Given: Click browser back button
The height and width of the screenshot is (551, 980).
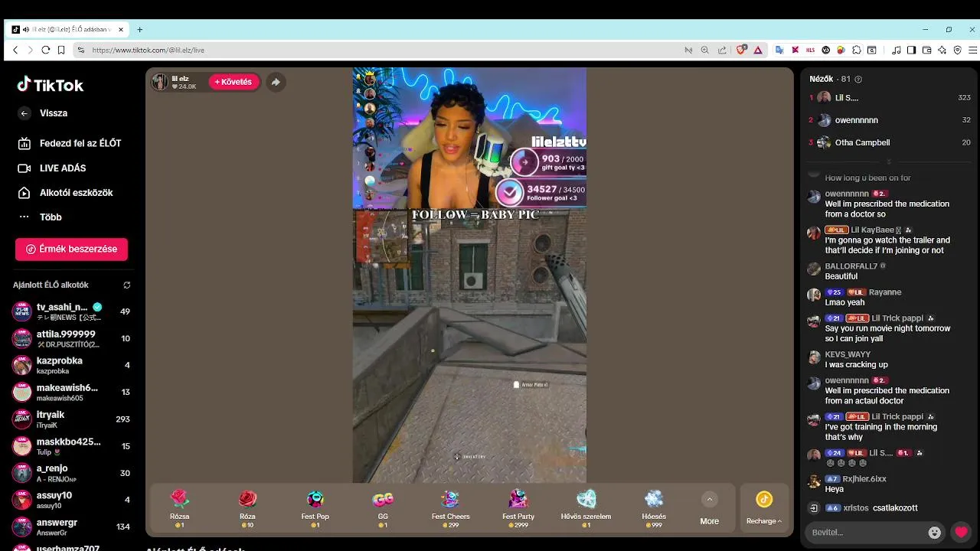Looking at the screenshot, I should click(15, 50).
